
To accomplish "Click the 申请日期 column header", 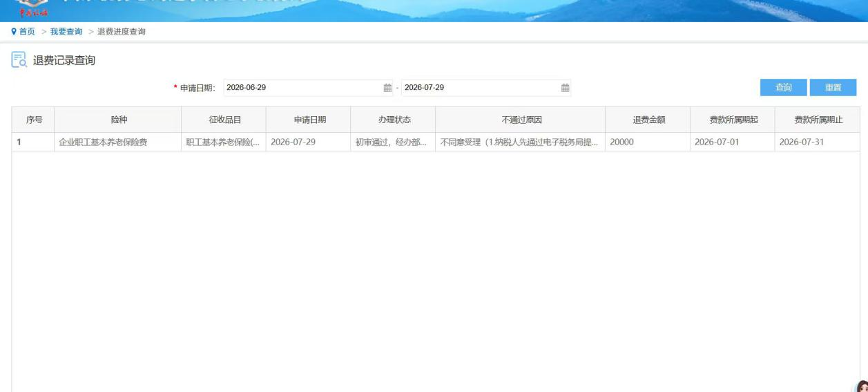I will [x=308, y=120].
